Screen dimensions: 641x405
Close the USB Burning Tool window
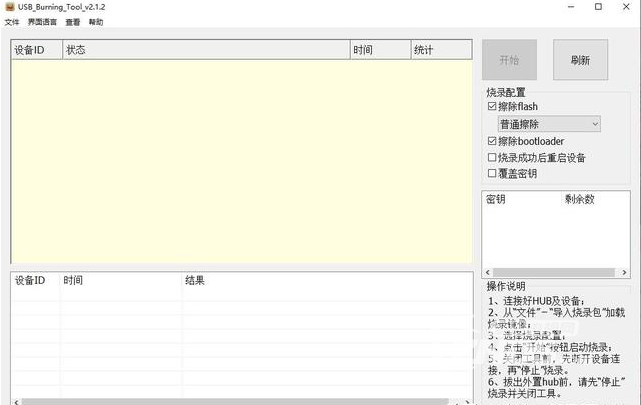tap(626, 7)
